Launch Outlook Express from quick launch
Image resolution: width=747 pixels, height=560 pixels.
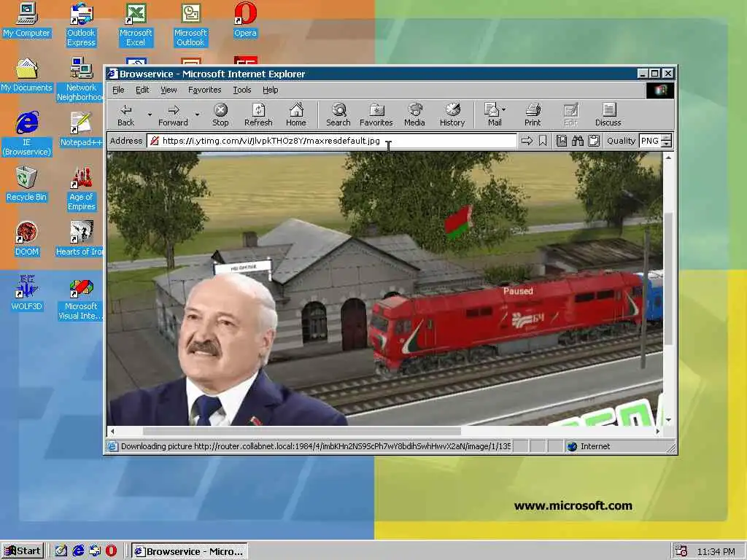(x=95, y=551)
